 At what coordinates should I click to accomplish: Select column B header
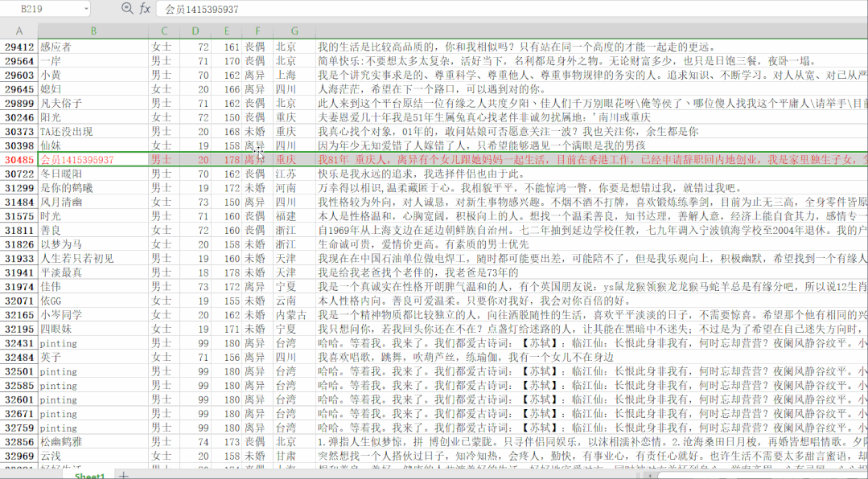point(93,31)
